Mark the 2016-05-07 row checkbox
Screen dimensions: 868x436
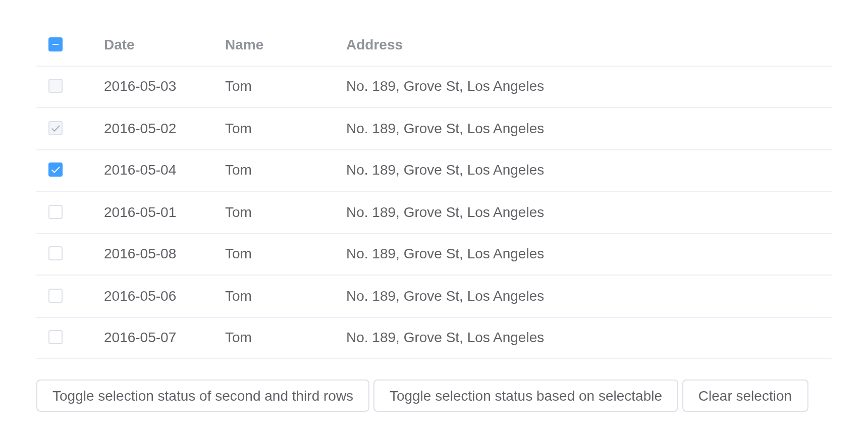pyautogui.click(x=56, y=337)
